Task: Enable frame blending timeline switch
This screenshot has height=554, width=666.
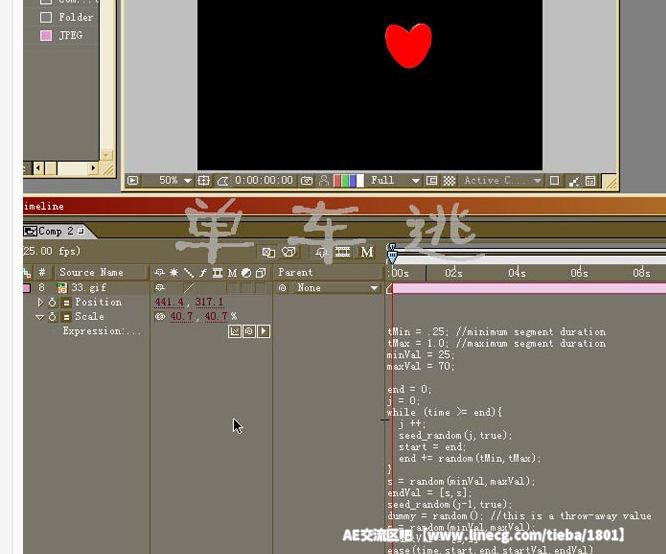Action: pos(342,252)
